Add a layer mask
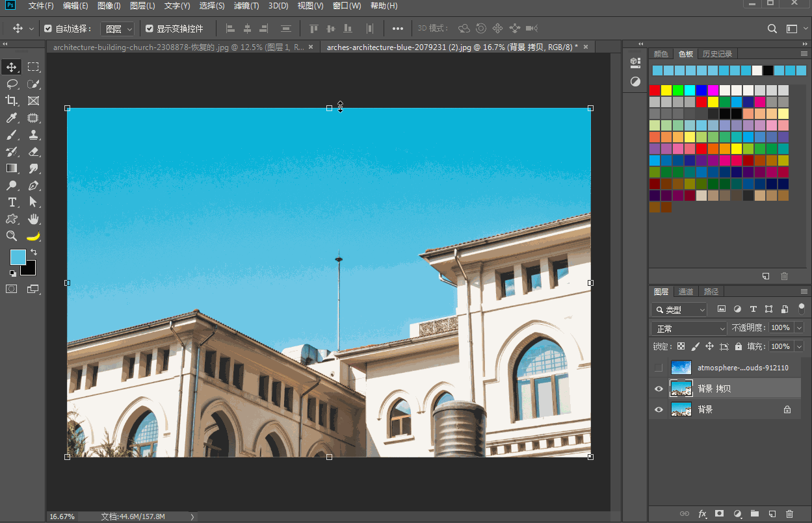812x523 pixels. point(719,513)
